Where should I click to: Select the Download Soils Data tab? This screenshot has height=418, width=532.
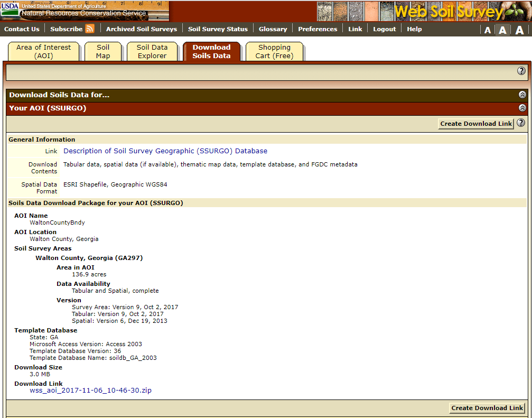point(211,52)
